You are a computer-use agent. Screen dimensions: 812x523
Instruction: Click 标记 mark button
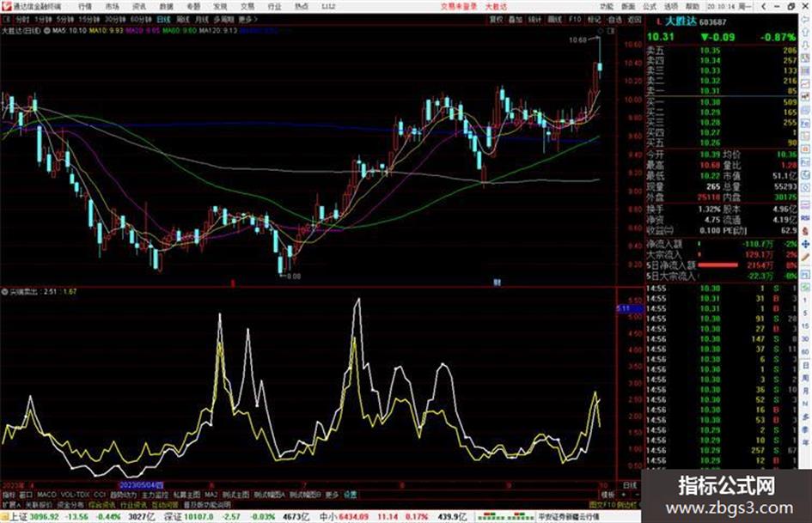coord(594,19)
